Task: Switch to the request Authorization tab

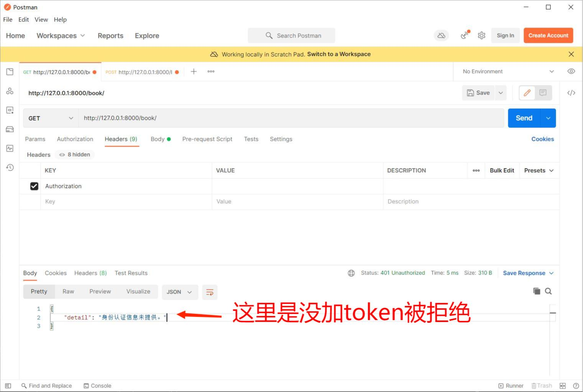Action: pos(75,139)
